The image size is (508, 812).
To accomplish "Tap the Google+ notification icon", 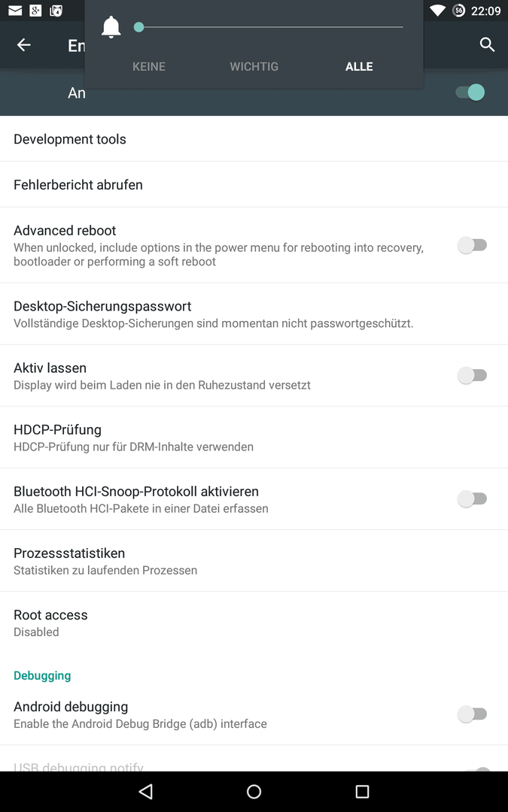I will [35, 11].
